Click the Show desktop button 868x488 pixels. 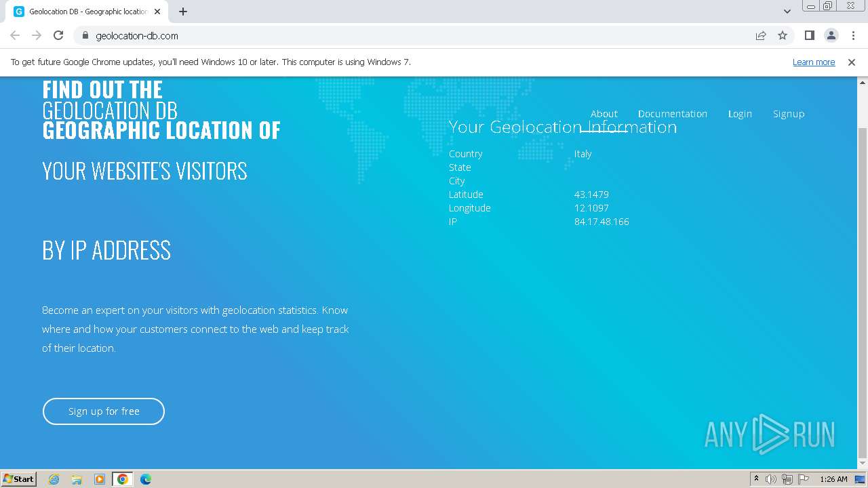coord(860,479)
